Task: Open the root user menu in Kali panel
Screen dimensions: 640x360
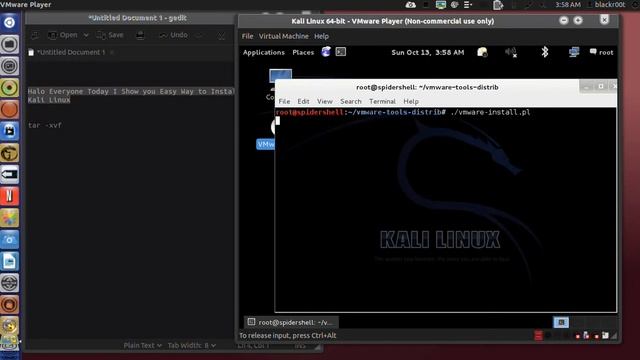Action: (602, 52)
